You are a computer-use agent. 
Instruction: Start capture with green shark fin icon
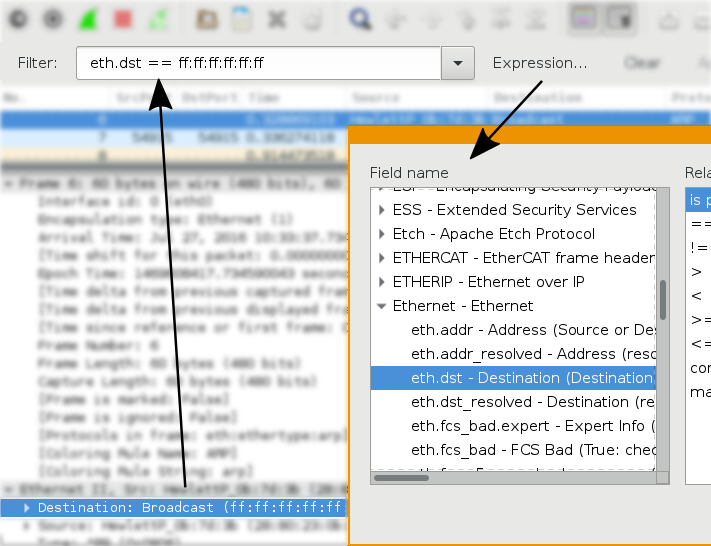coord(88,20)
